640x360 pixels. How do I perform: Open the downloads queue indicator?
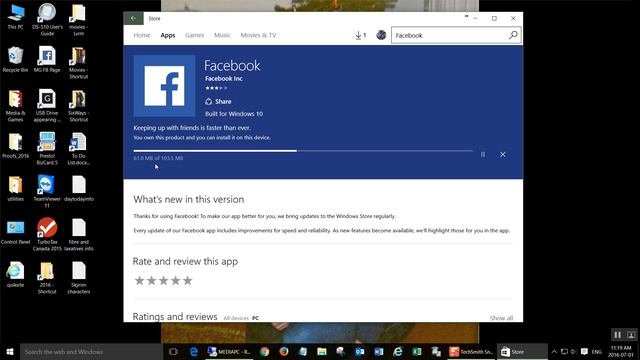click(x=360, y=36)
